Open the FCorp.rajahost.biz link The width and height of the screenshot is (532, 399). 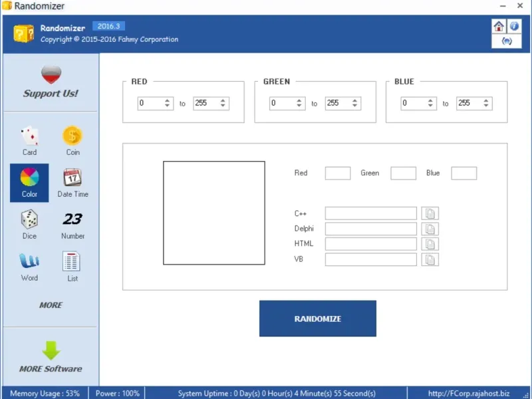click(469, 394)
